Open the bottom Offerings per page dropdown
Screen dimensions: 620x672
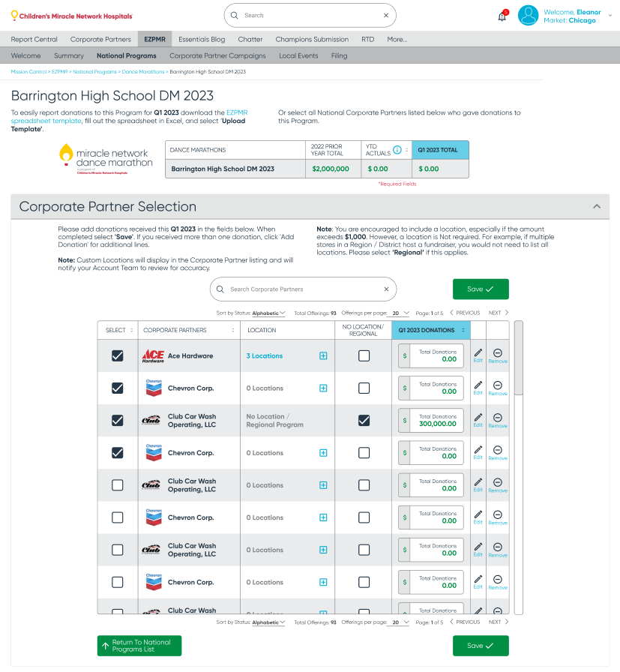pyautogui.click(x=400, y=622)
